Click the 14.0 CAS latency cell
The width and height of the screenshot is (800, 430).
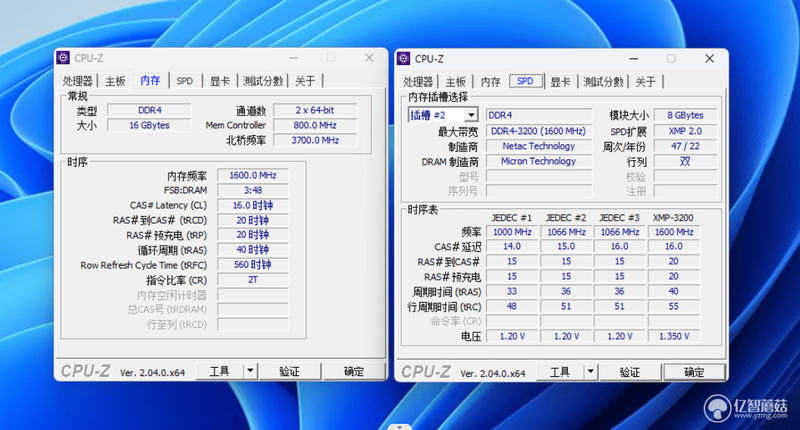click(x=512, y=246)
